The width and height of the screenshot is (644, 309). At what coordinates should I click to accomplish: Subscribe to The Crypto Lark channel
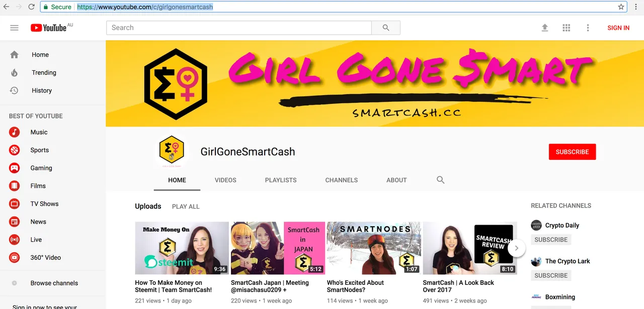click(x=551, y=275)
